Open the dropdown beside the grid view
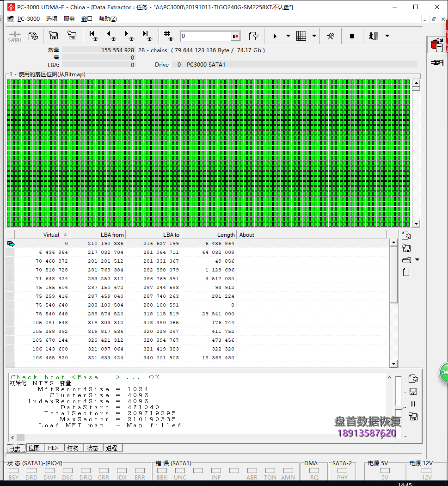448x486 pixels. click(x=313, y=36)
